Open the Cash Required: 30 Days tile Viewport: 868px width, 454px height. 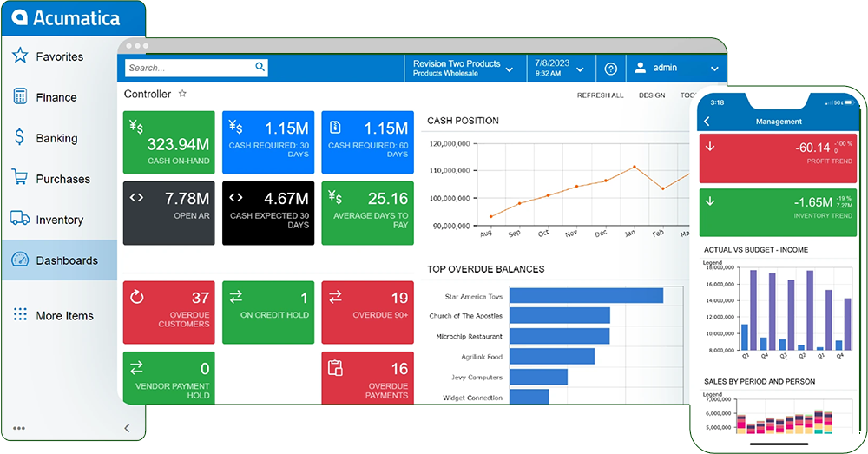(x=268, y=142)
